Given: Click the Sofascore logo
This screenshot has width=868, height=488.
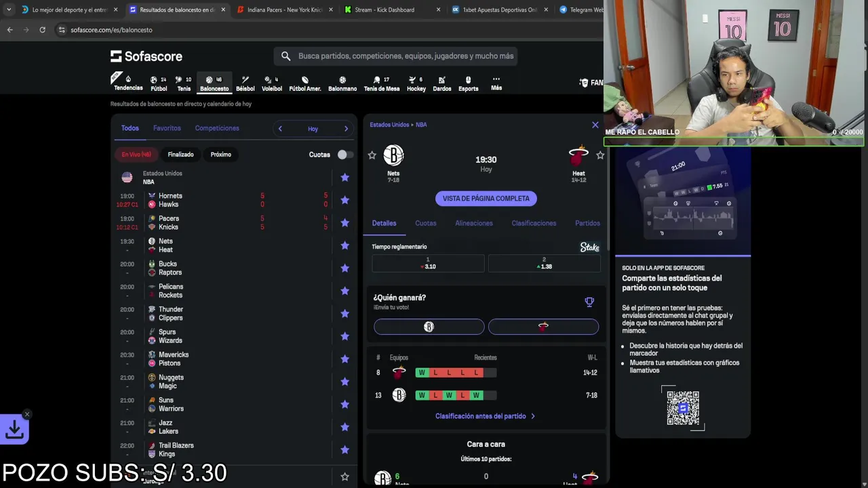Looking at the screenshot, I should (x=146, y=56).
